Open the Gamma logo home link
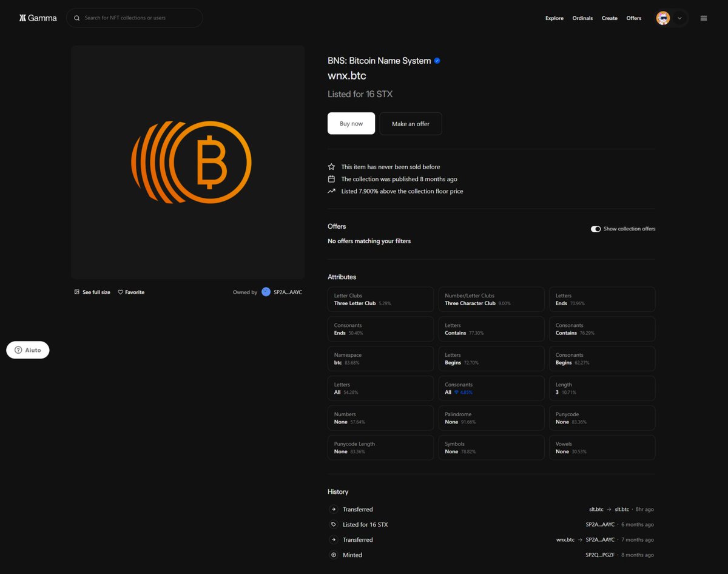The height and width of the screenshot is (574, 728). (38, 18)
